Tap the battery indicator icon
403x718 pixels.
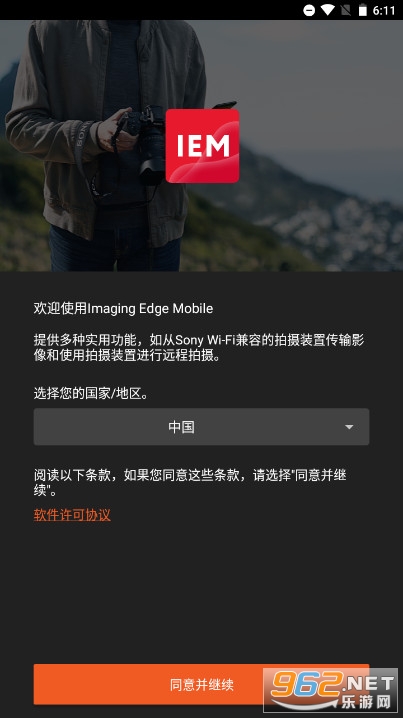tap(362, 10)
